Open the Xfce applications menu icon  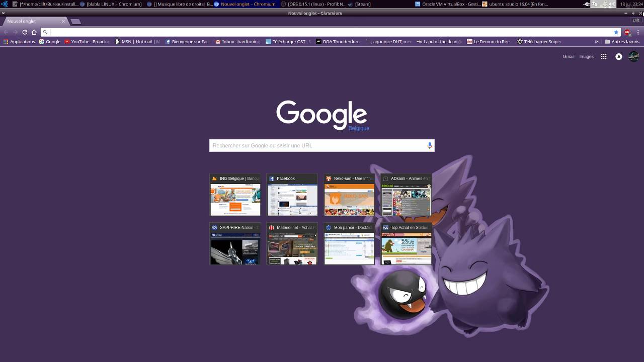point(5,4)
